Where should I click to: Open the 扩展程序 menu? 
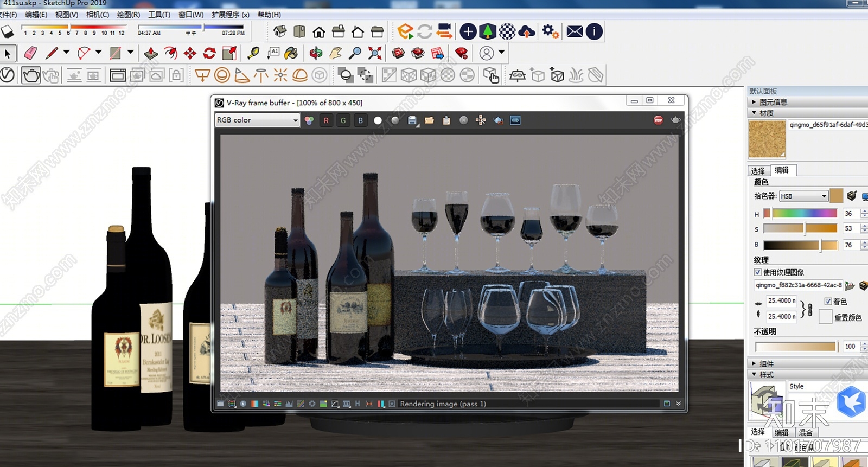tap(231, 15)
